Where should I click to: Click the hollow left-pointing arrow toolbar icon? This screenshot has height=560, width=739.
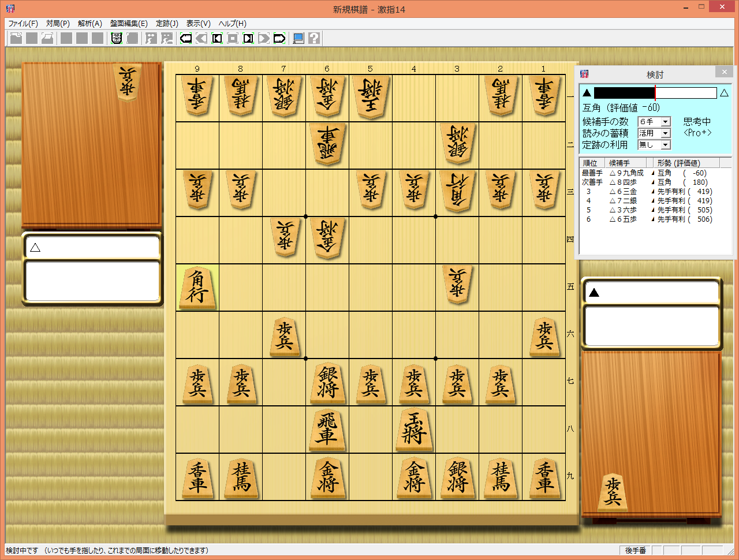[186, 39]
